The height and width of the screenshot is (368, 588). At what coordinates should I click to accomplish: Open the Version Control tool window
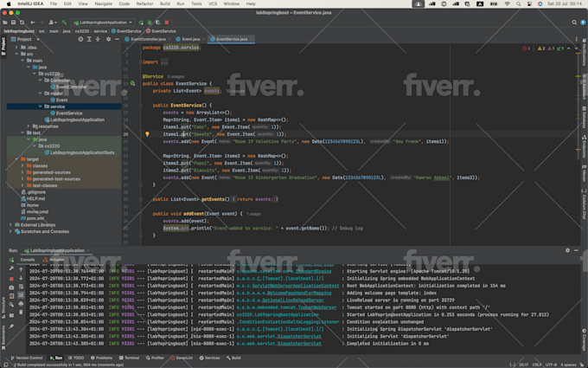pyautogui.click(x=26, y=358)
